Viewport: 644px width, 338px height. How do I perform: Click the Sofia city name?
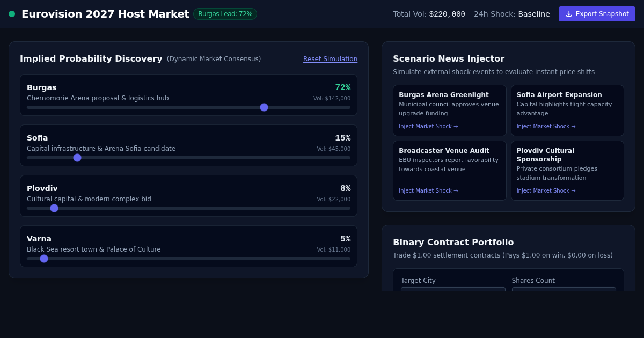(38, 138)
